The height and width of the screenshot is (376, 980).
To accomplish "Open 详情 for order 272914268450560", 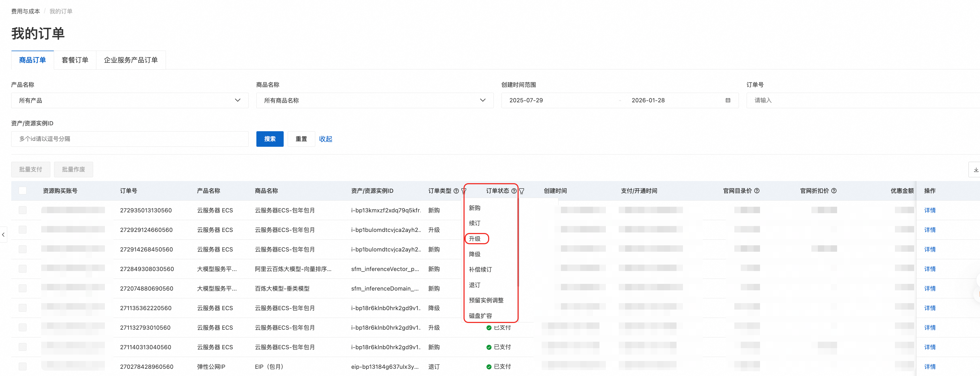I will (x=930, y=250).
